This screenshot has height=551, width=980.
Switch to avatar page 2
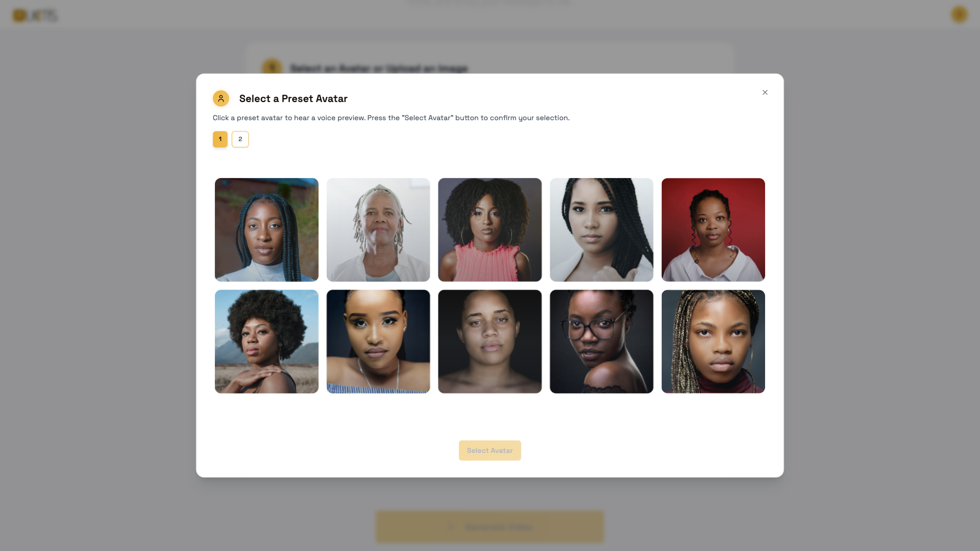tap(240, 139)
